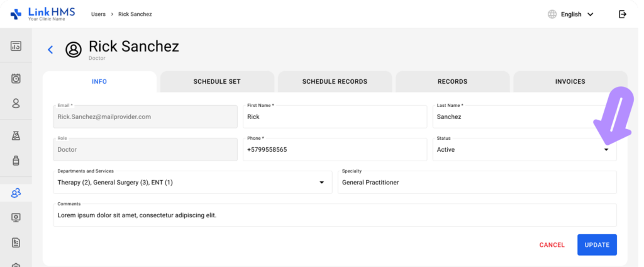Click the Rick Sanchez breadcrumb

(x=135, y=14)
